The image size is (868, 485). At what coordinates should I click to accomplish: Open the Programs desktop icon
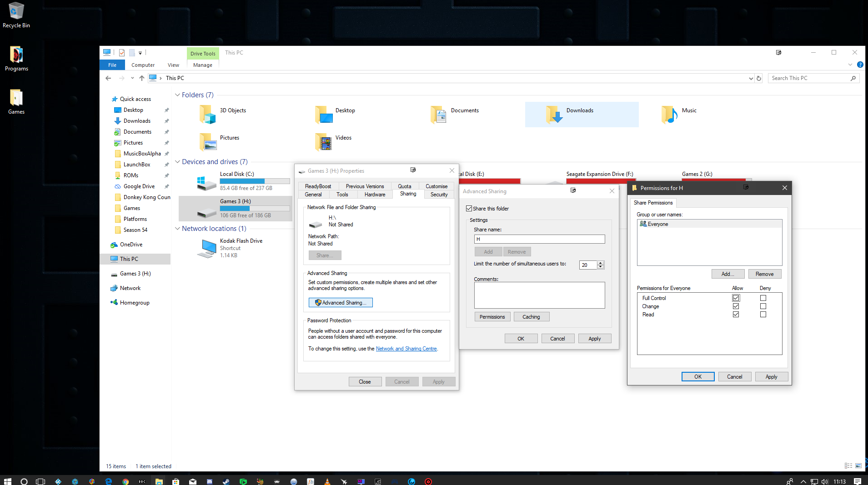(16, 59)
